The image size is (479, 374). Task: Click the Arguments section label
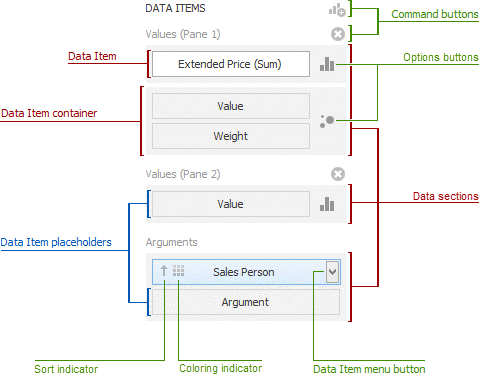click(x=171, y=242)
